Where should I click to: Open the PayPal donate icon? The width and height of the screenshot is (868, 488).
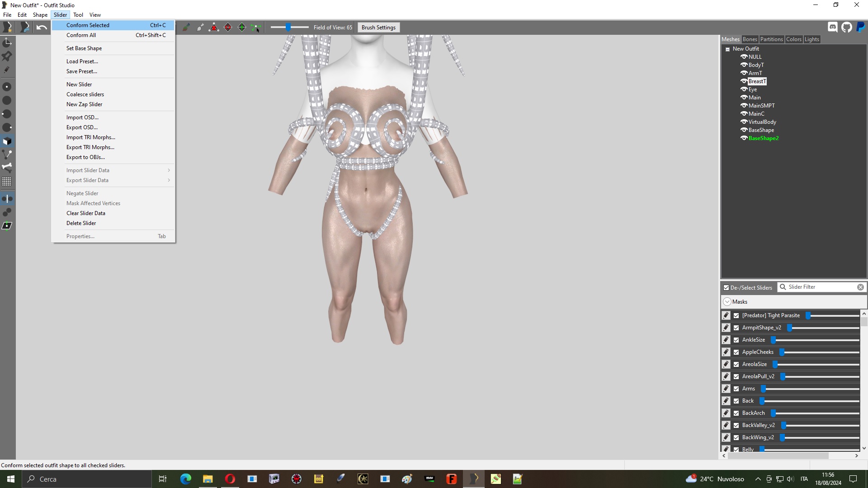tap(861, 27)
